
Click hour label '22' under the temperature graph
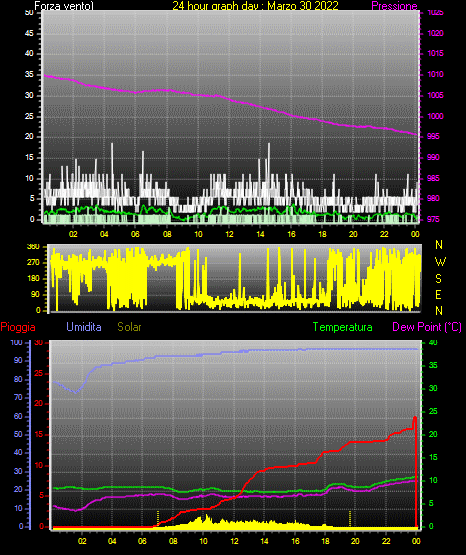point(386,541)
